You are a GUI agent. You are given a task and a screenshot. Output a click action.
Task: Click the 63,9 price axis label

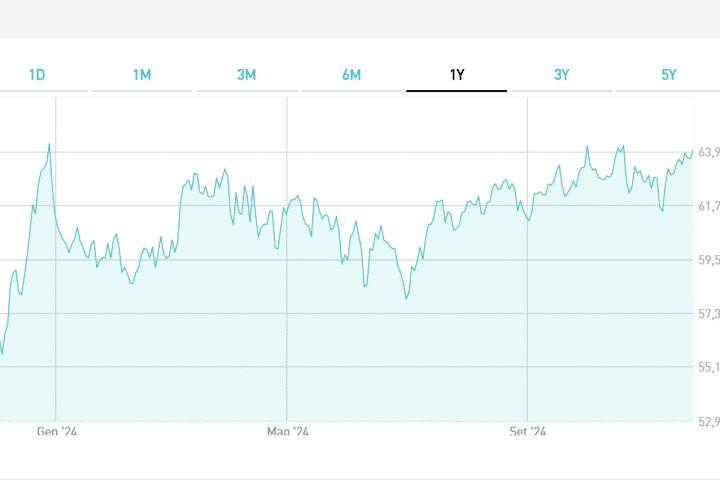(709, 152)
